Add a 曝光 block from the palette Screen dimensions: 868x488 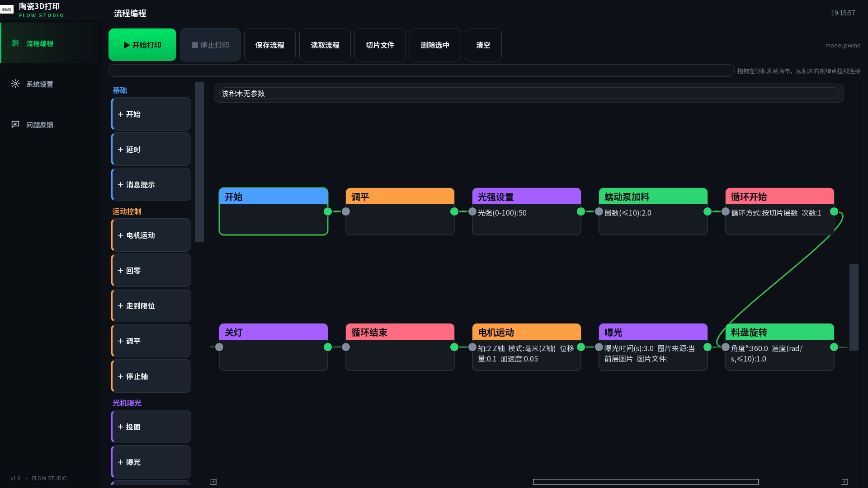151,462
